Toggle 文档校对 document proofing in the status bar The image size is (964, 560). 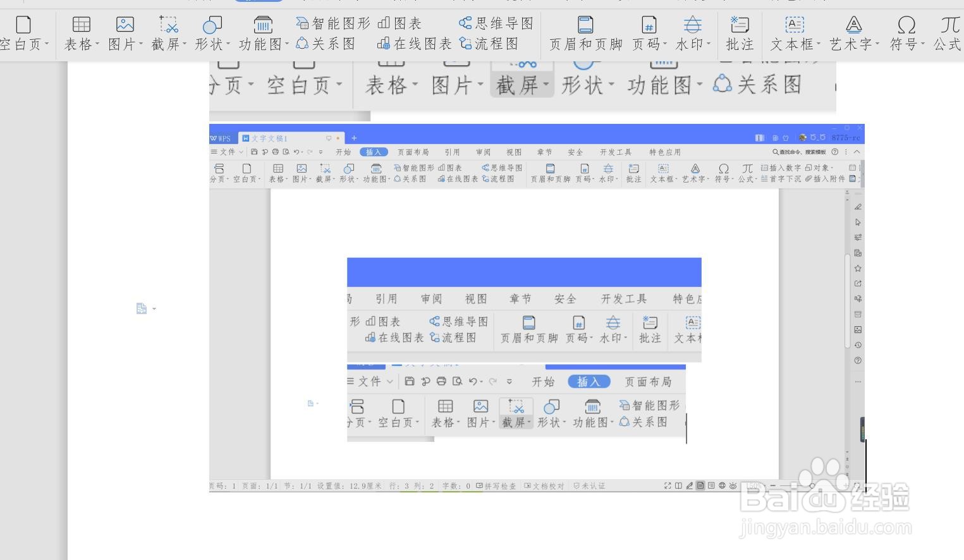(545, 486)
